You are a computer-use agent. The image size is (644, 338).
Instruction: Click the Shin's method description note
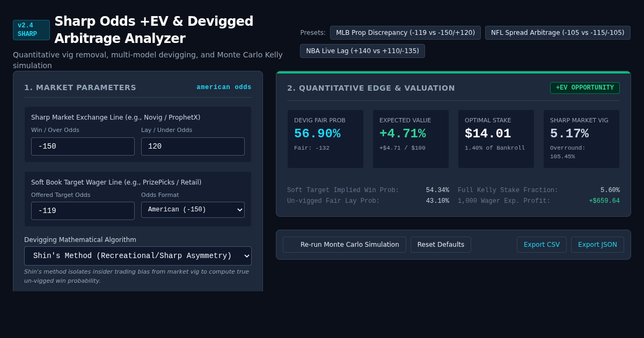coord(136,276)
